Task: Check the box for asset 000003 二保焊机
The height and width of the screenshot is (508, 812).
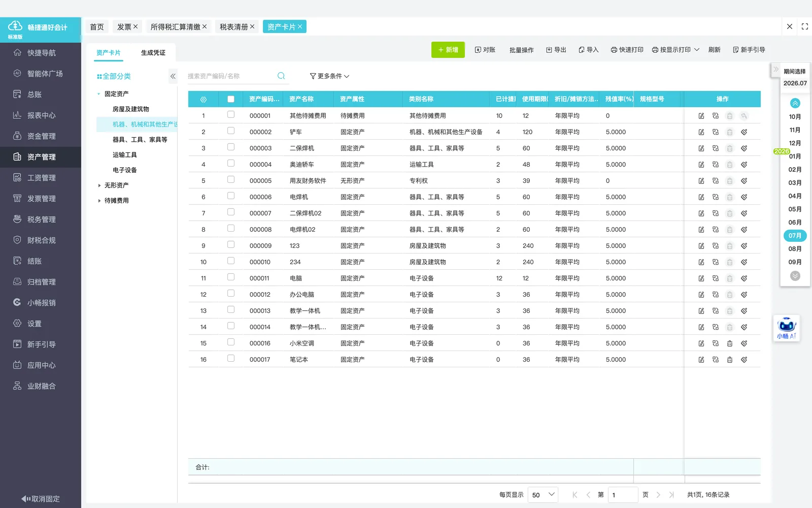Action: [x=231, y=147]
